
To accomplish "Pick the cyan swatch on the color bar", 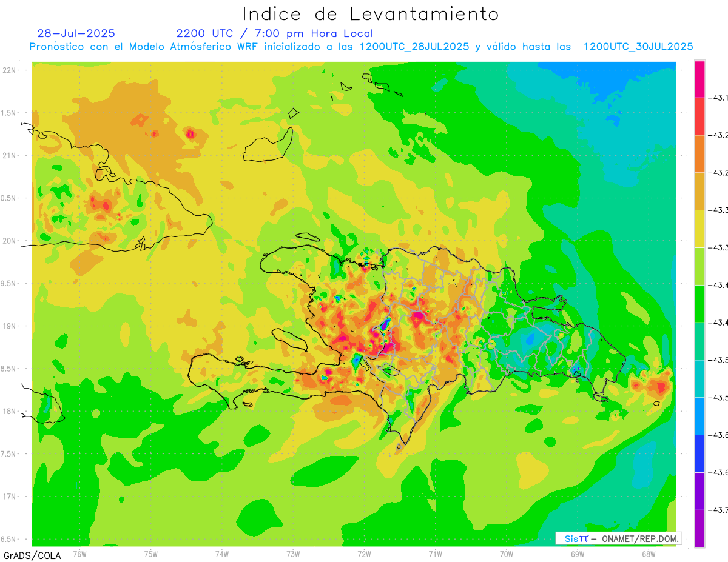I will coord(699,378).
